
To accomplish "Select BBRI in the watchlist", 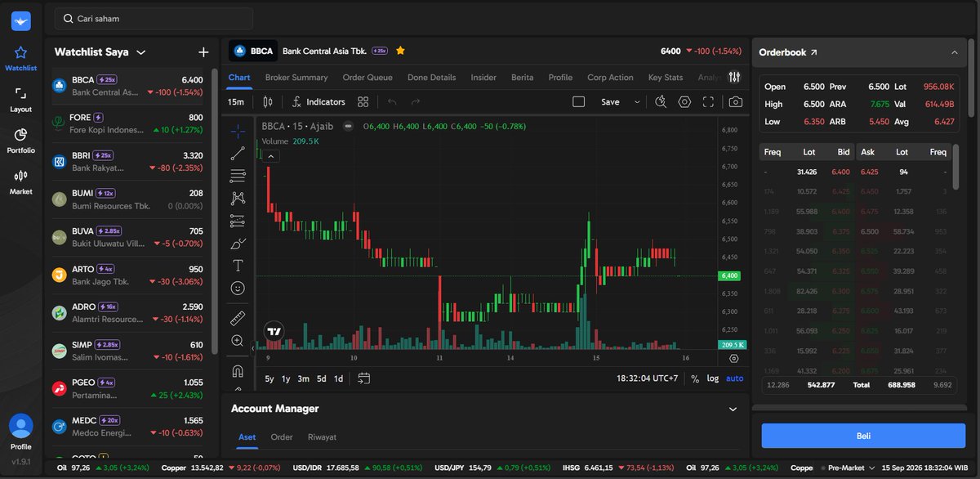I will point(127,161).
